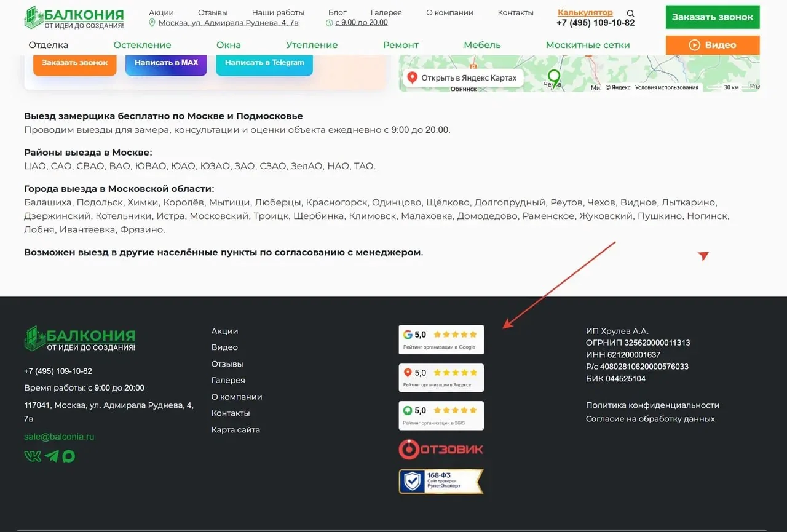Click the ОГРНИП 325620000011313 text
787x532 pixels.
pyautogui.click(x=638, y=343)
